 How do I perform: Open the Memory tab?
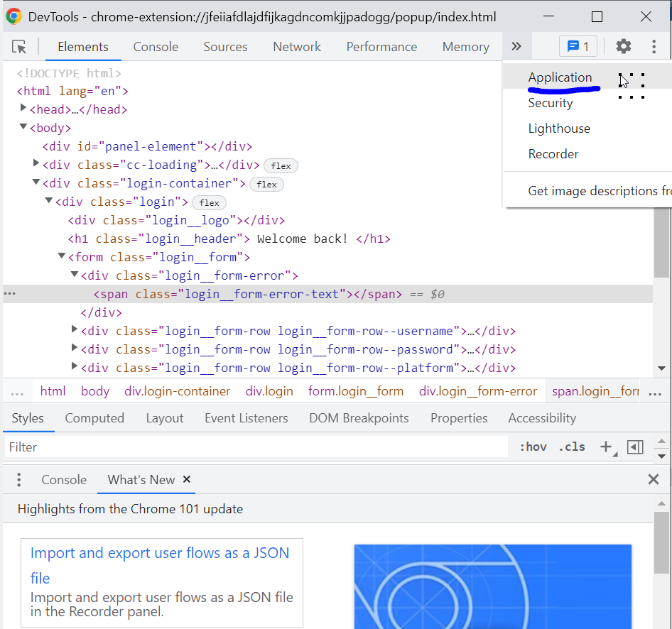pos(466,47)
